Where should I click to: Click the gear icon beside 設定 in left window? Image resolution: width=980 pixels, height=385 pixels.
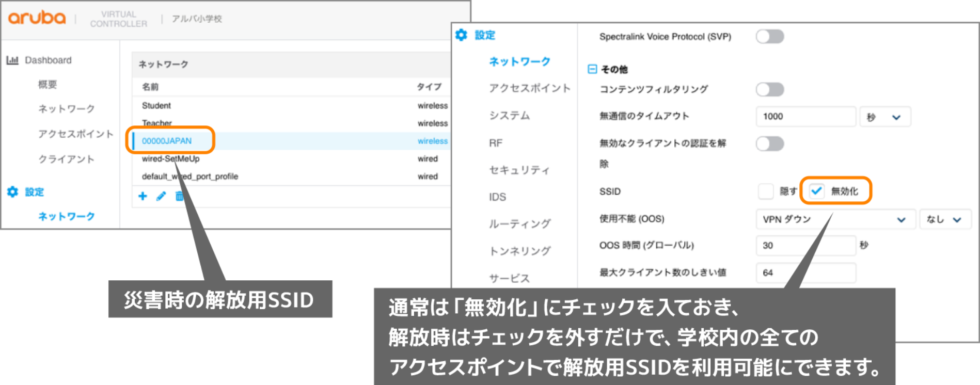13,192
